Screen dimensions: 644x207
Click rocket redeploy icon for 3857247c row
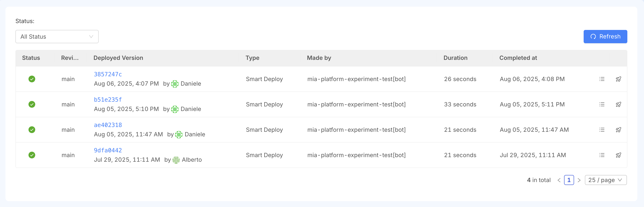pos(618,79)
